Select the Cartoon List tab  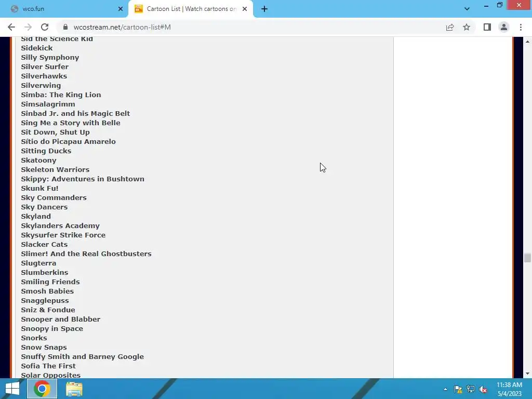click(191, 9)
